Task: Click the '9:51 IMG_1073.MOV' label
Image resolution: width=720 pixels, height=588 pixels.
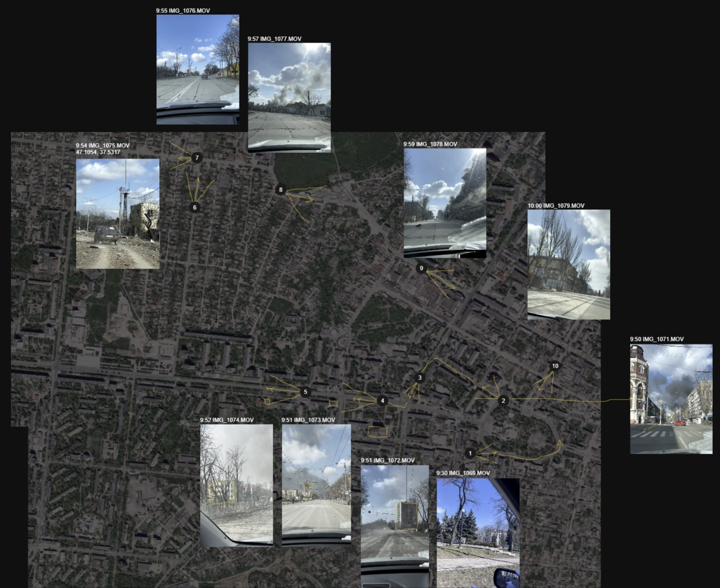Action: click(x=308, y=420)
